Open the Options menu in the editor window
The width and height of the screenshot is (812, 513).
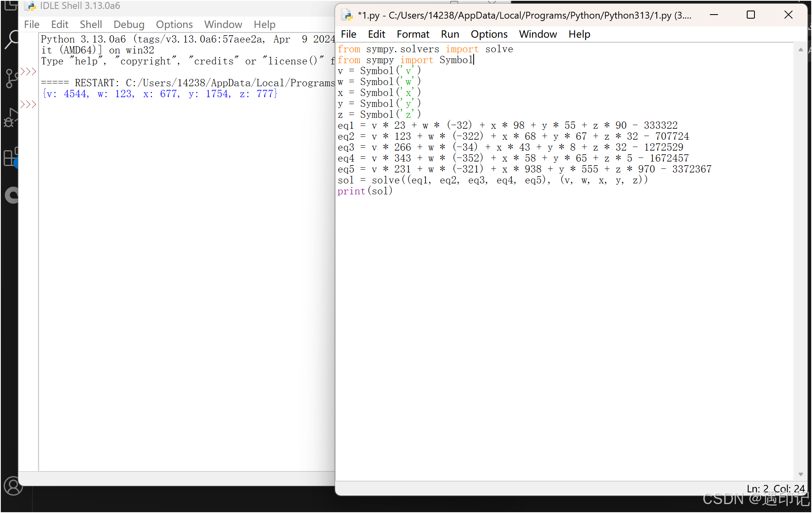click(x=489, y=34)
